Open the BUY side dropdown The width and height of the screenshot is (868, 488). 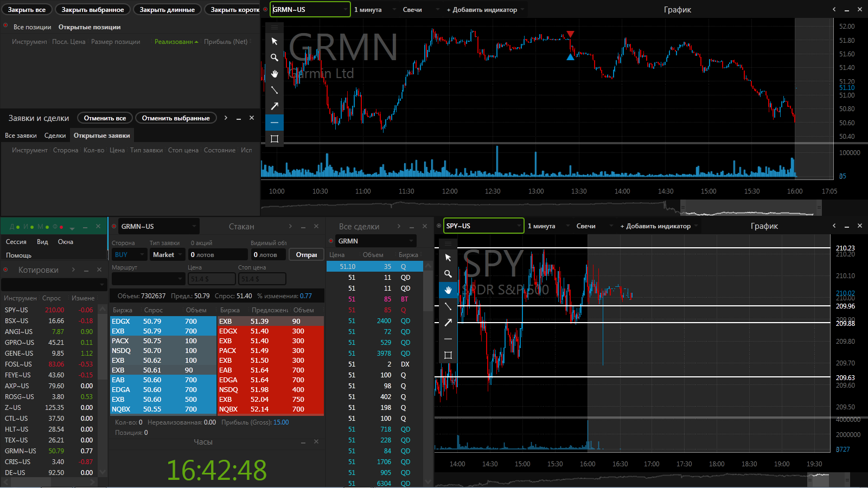click(x=129, y=254)
